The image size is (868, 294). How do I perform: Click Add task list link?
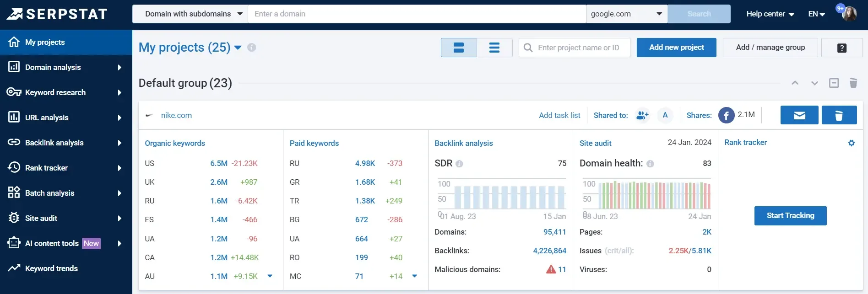(x=559, y=115)
